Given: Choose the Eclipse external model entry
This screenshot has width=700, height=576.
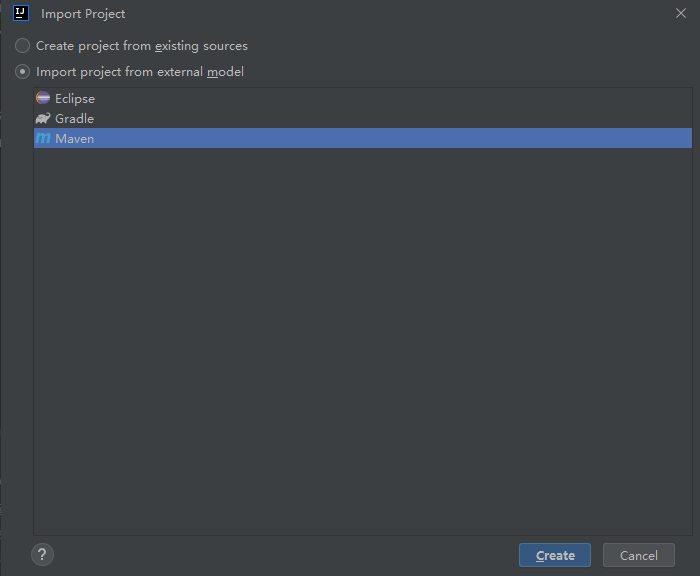Looking at the screenshot, I should [75, 98].
